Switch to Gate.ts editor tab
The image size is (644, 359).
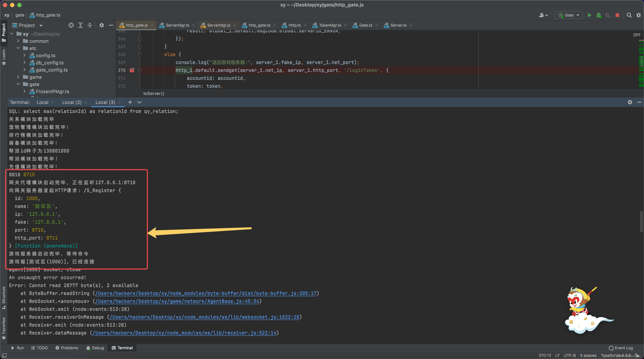(x=365, y=25)
